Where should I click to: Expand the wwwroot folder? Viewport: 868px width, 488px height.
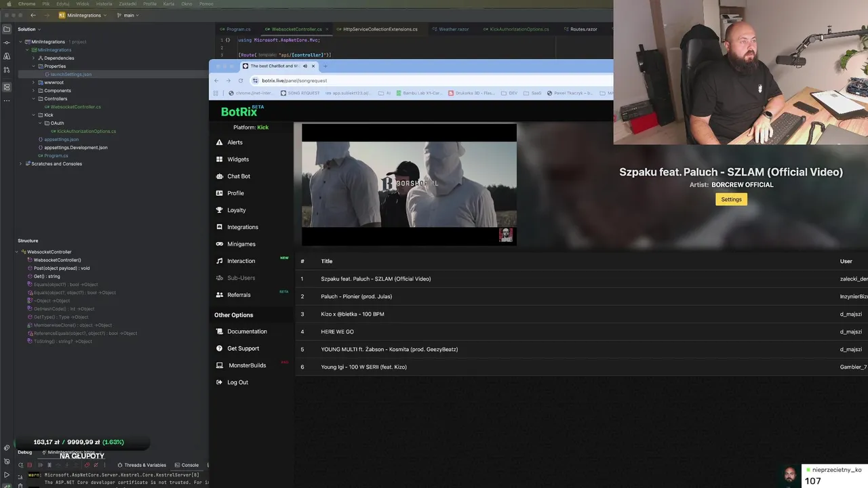[33, 83]
